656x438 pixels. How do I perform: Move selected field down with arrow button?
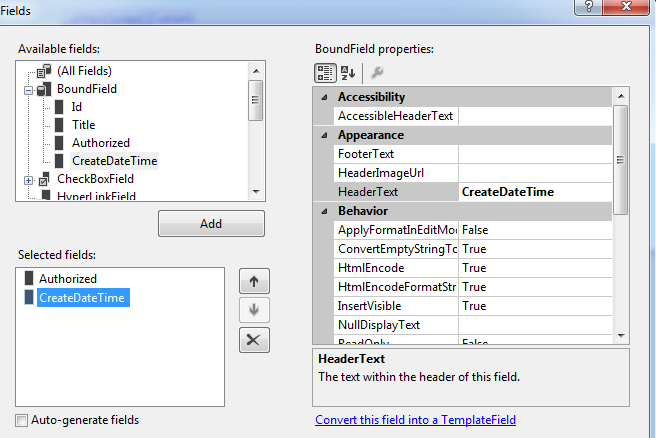coord(254,311)
